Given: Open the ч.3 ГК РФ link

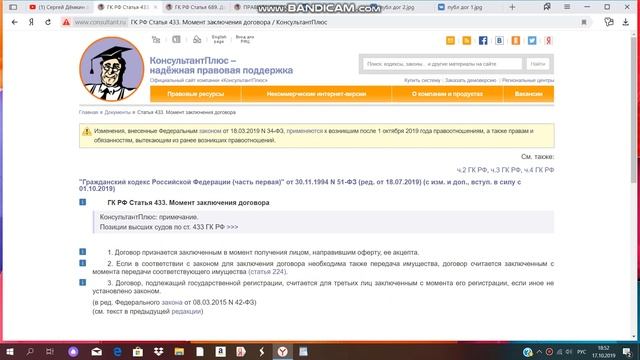Looking at the screenshot, I should click(505, 170).
